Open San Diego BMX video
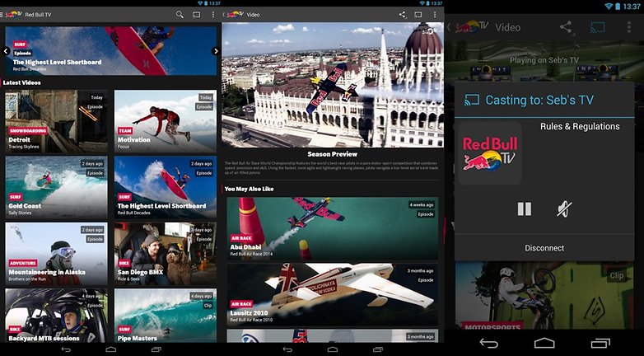 click(x=166, y=254)
